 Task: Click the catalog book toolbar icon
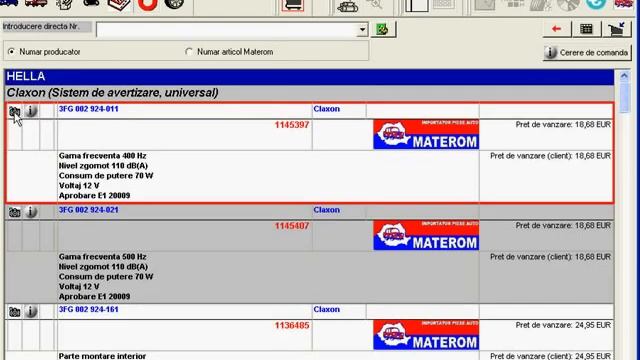(119, 4)
